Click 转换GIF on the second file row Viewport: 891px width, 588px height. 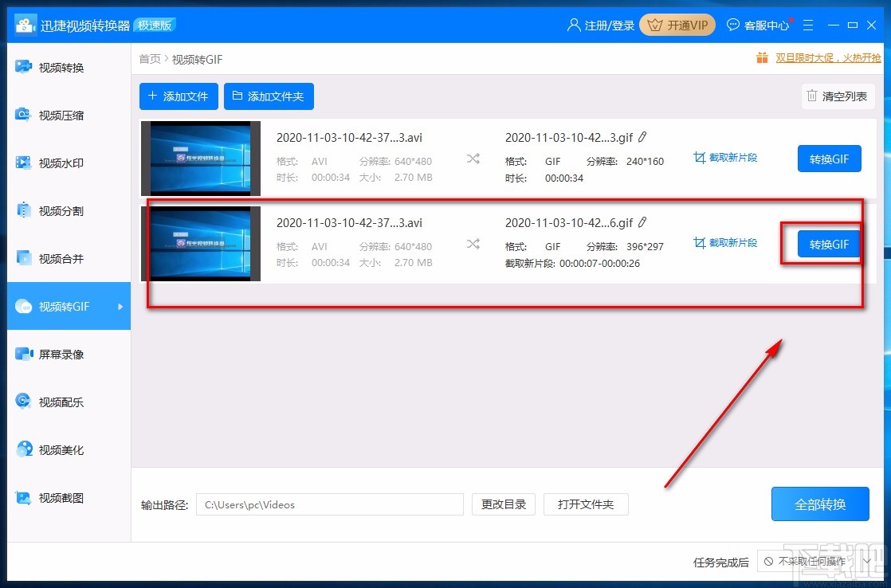[x=829, y=244]
